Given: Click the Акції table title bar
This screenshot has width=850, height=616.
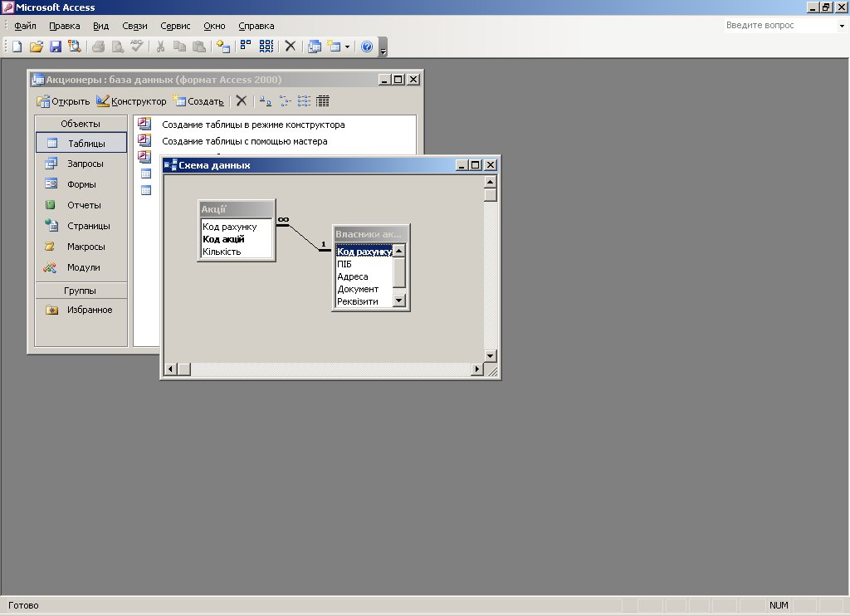Looking at the screenshot, I should [237, 209].
